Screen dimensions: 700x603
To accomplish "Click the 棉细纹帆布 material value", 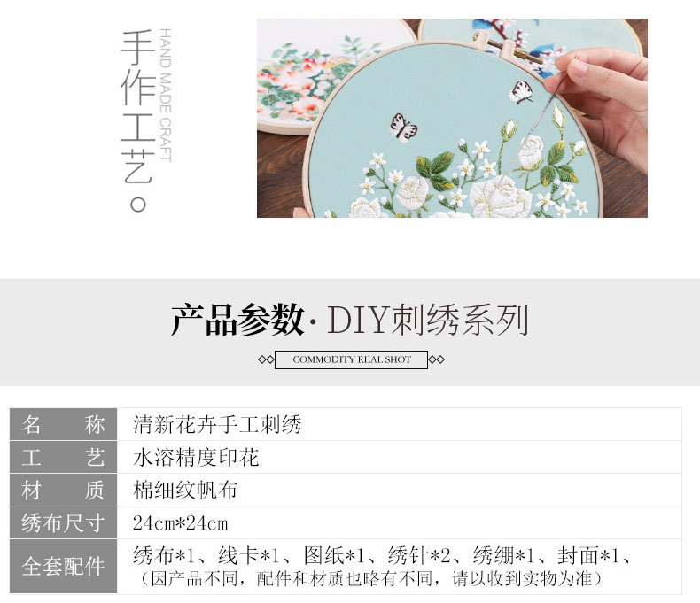I will pyautogui.click(x=185, y=490).
